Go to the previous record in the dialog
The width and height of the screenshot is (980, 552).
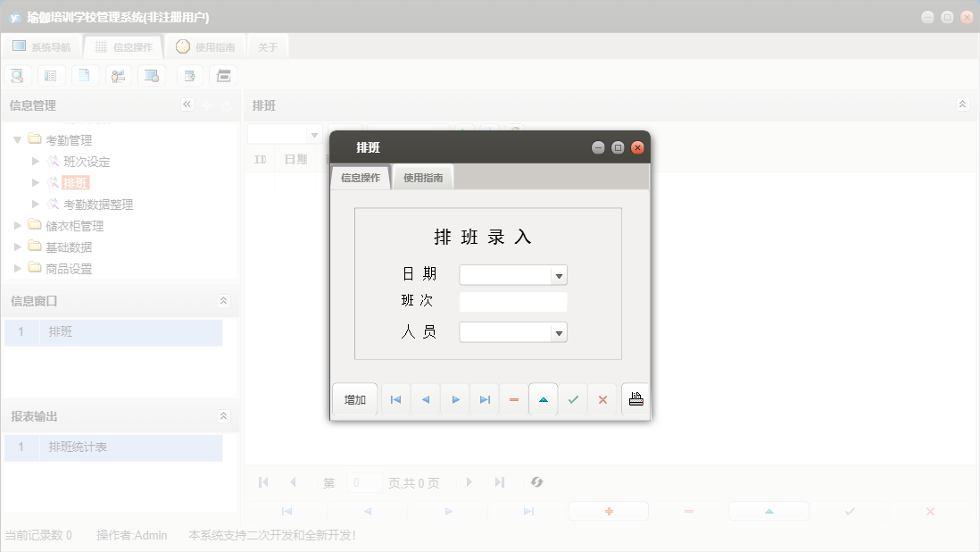[x=425, y=399]
